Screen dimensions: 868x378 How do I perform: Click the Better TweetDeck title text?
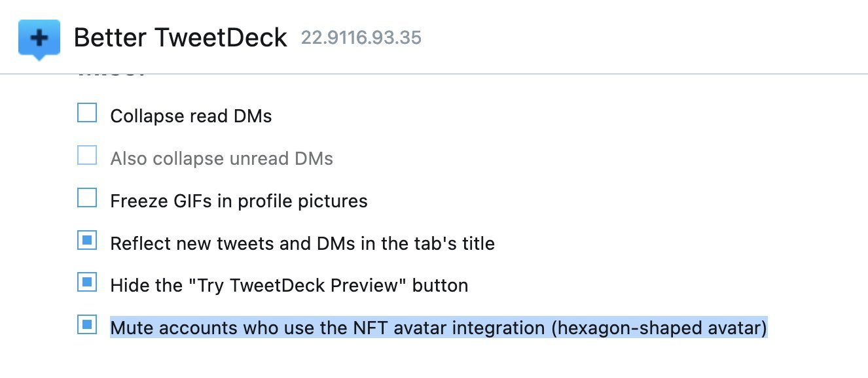pyautogui.click(x=181, y=38)
